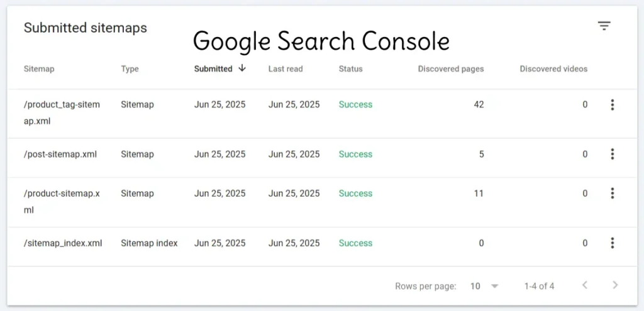Go to previous page arrow
The height and width of the screenshot is (311, 644).
tap(586, 285)
